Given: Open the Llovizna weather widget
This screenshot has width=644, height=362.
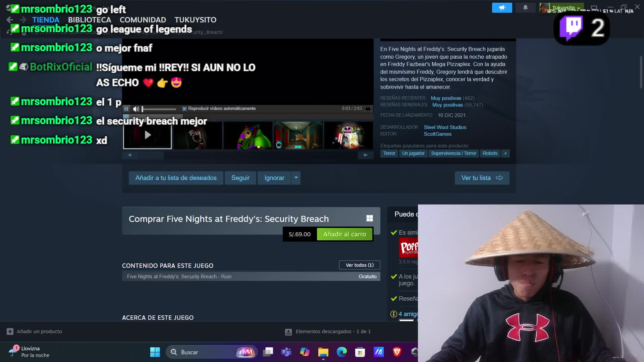Looking at the screenshot, I should click(30, 352).
